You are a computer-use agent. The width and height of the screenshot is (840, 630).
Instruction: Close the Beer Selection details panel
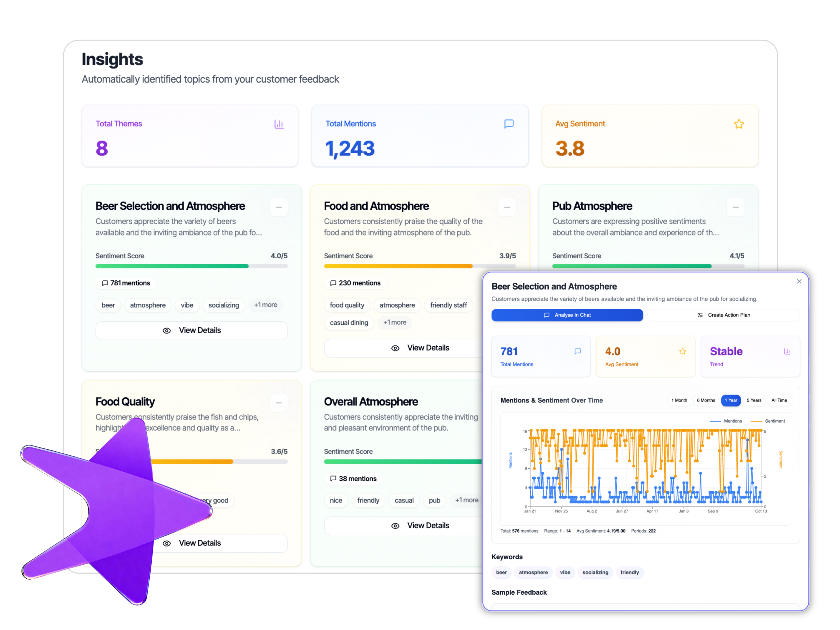799,281
